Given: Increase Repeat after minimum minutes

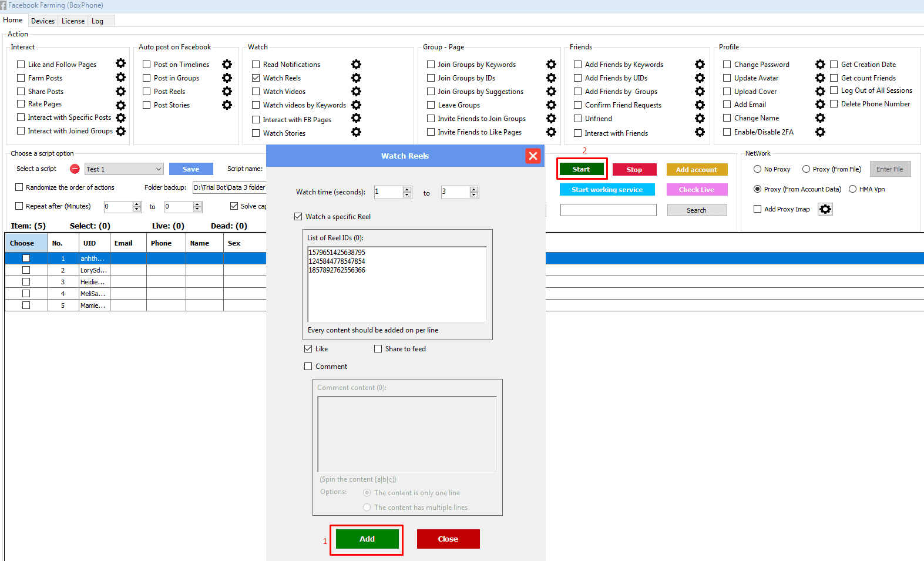Looking at the screenshot, I should pos(137,204).
